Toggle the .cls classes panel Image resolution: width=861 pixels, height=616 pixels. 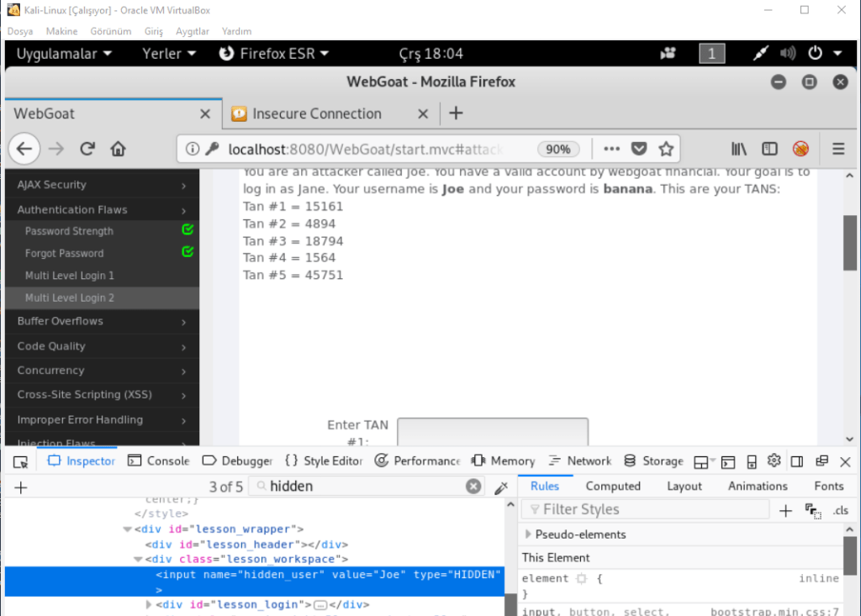click(840, 510)
